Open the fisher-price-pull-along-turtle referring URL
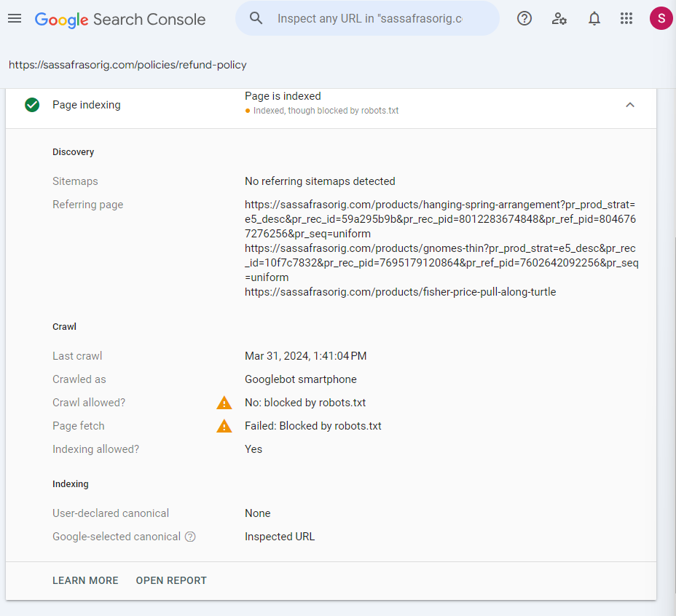This screenshot has height=616, width=676. [400, 292]
